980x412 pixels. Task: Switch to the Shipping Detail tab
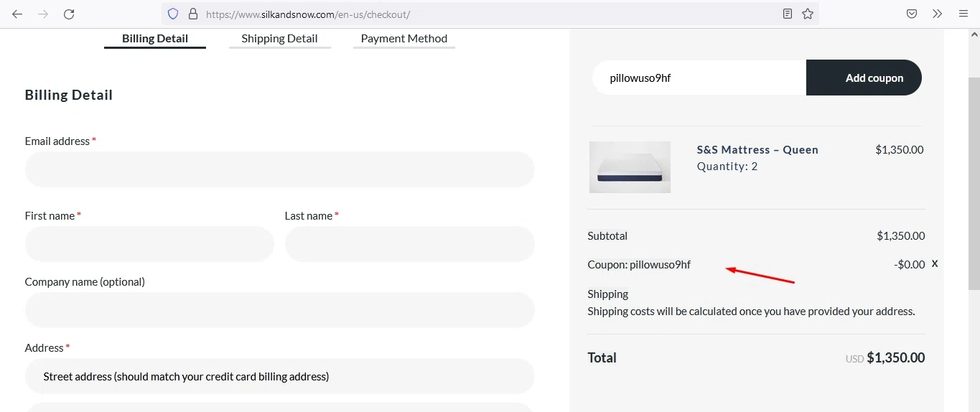279,39
